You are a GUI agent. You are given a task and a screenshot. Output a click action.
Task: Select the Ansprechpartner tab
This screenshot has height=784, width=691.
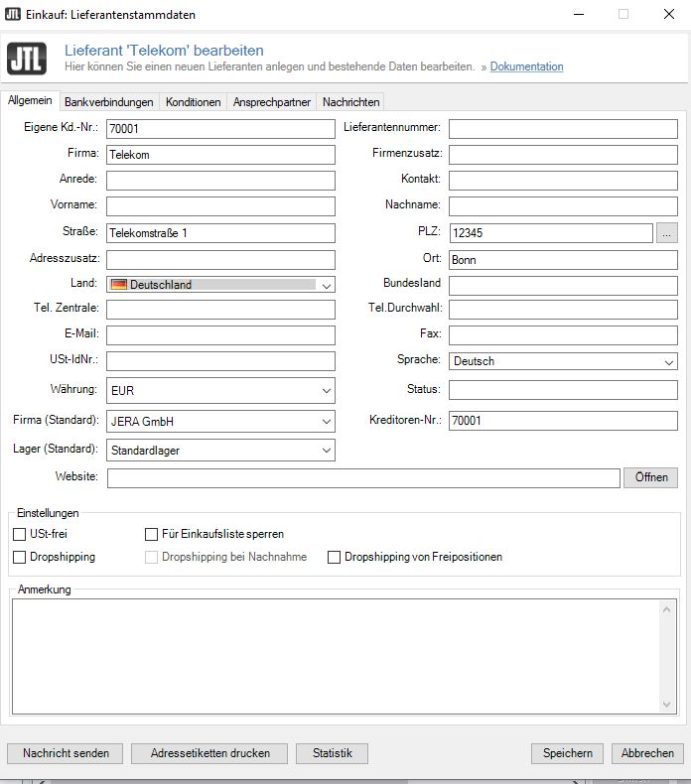[272, 102]
